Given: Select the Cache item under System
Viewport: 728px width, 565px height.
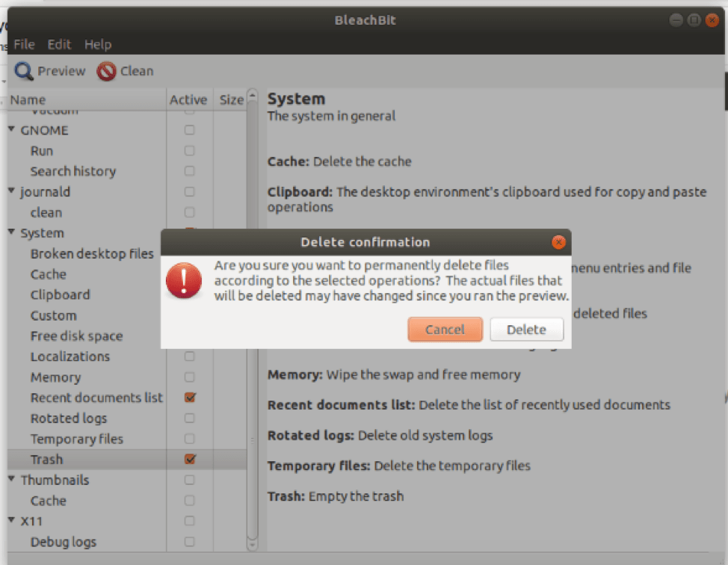Looking at the screenshot, I should [x=49, y=274].
